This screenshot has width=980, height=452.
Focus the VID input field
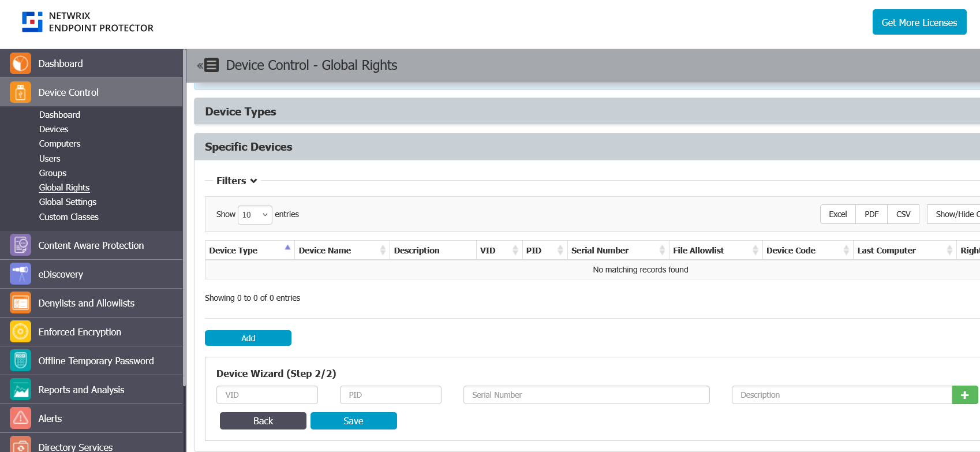(x=267, y=395)
